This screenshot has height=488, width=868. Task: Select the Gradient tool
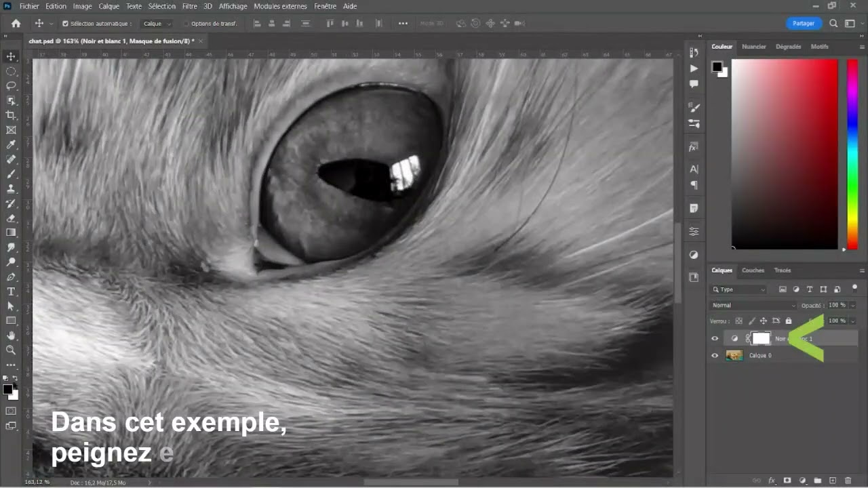[11, 232]
